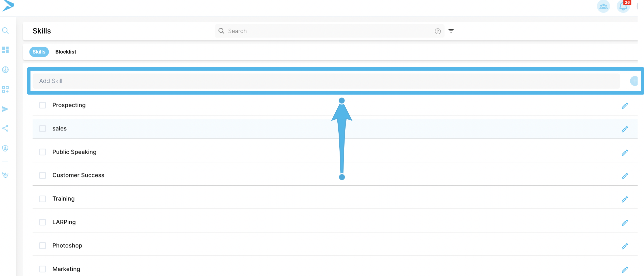644x276 pixels.
Task: Open the filter options next to search
Action: 451,31
